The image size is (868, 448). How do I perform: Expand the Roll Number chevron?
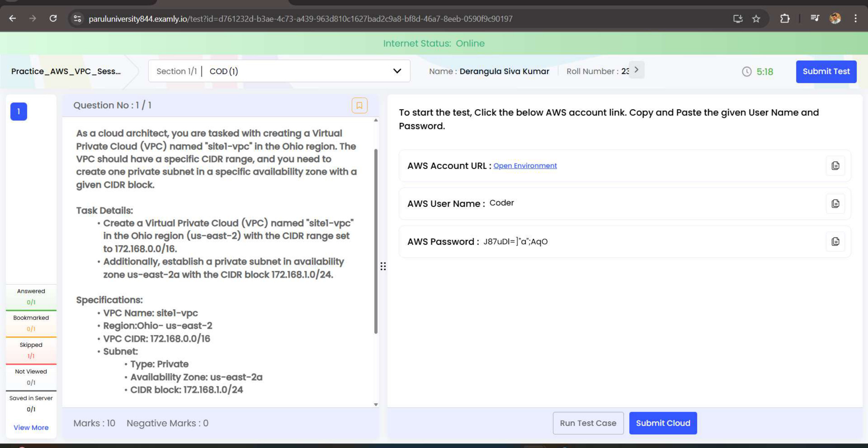[x=637, y=70]
